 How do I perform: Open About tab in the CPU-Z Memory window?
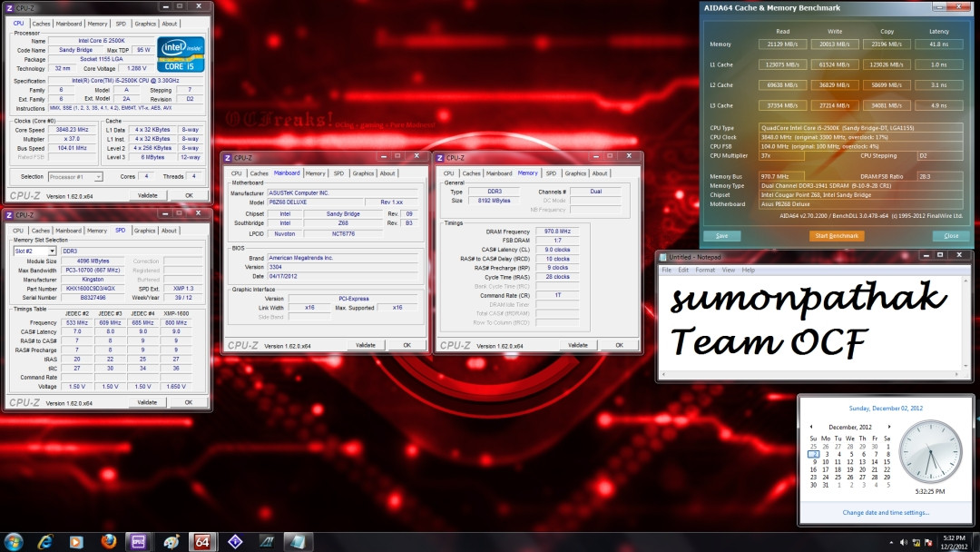(600, 173)
